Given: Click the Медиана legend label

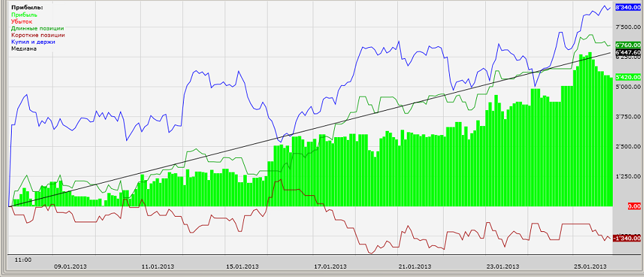Looking at the screenshot, I should 24,48.
